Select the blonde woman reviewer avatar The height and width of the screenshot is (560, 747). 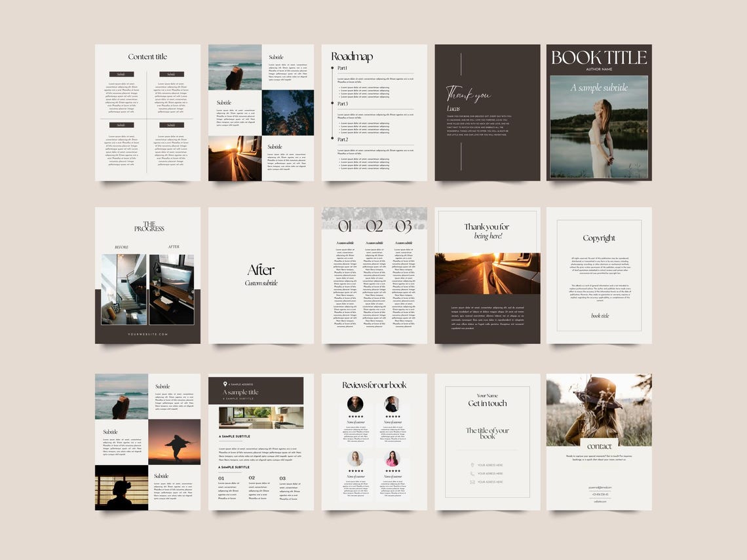coord(355,458)
